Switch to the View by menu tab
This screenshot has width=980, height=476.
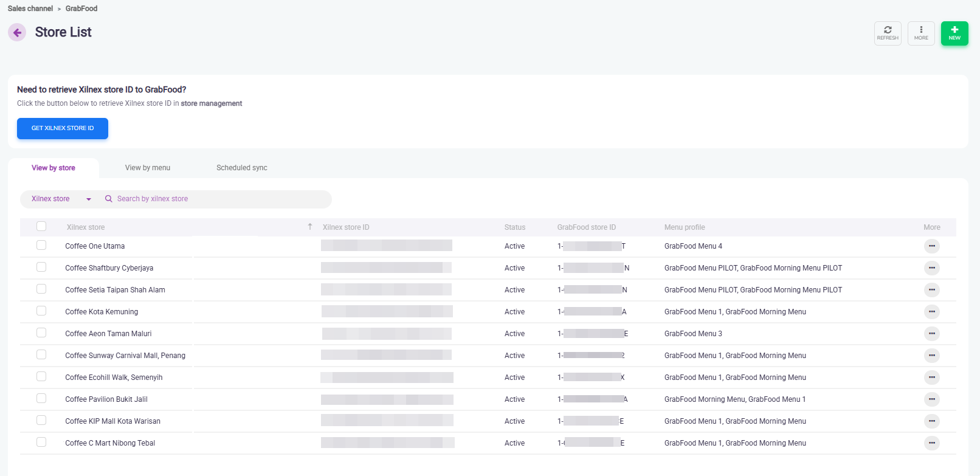point(148,168)
